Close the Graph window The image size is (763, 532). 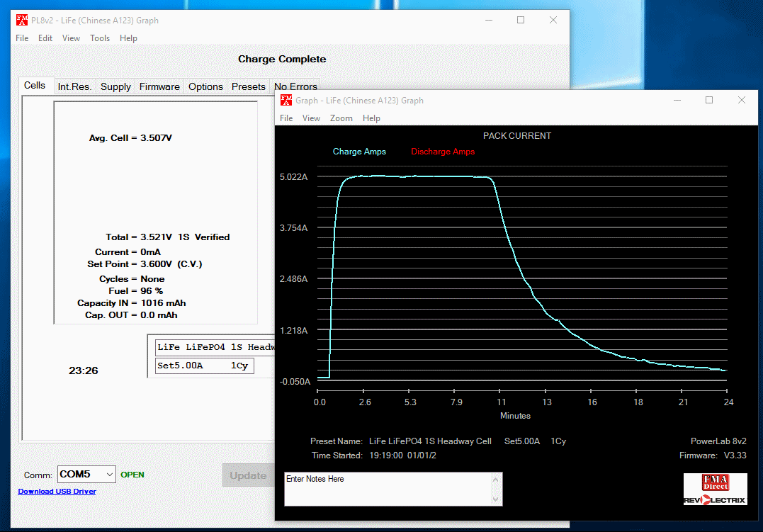point(742,101)
